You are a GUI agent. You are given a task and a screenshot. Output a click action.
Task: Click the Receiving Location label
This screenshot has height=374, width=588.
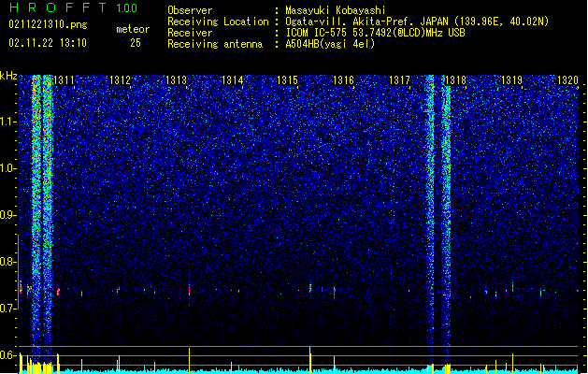(x=218, y=22)
